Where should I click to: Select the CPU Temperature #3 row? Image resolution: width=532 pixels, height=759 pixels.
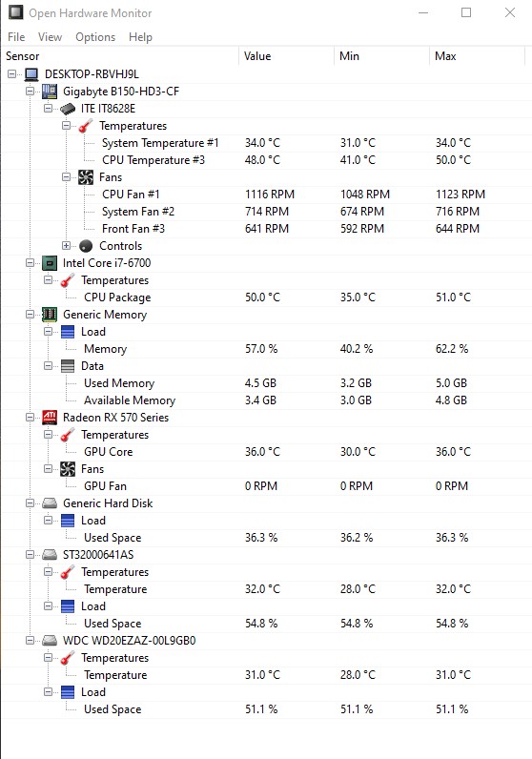click(x=264, y=160)
